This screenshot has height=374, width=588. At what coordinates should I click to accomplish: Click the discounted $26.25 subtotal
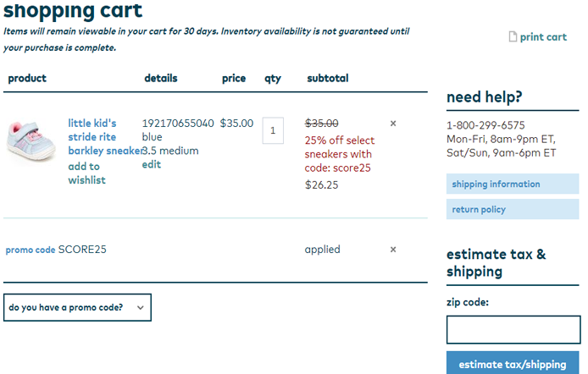[x=322, y=184]
